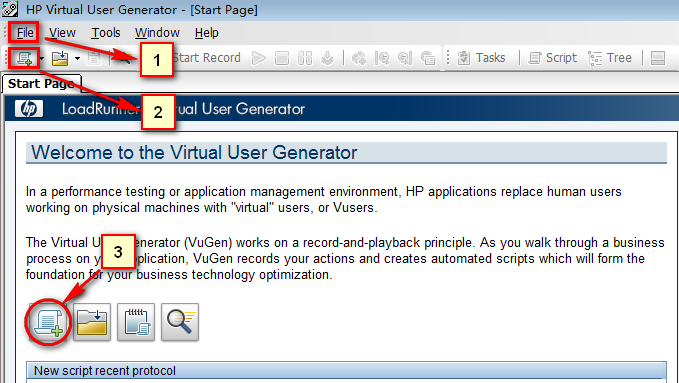Click the large Open Script folder icon
This screenshot has height=383, width=679.
[92, 322]
